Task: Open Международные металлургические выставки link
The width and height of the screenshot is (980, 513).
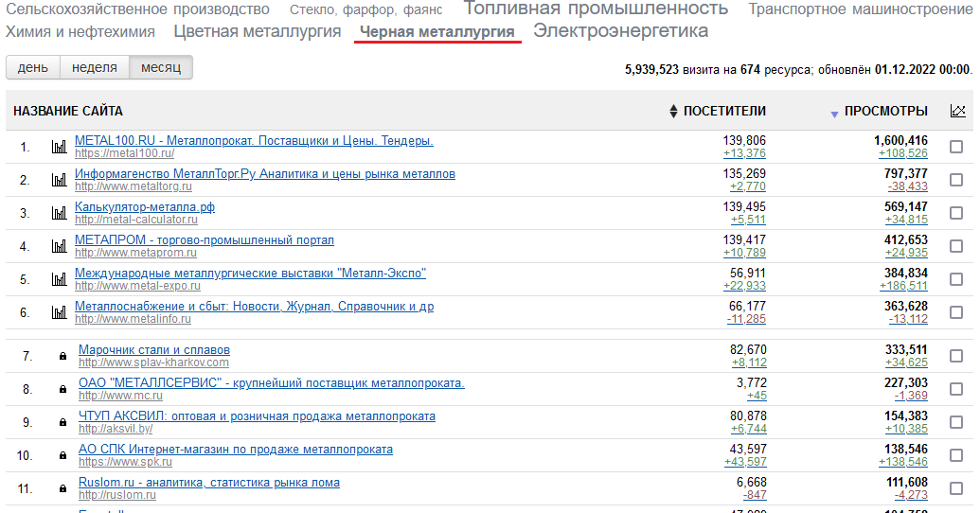Action: coord(250,273)
